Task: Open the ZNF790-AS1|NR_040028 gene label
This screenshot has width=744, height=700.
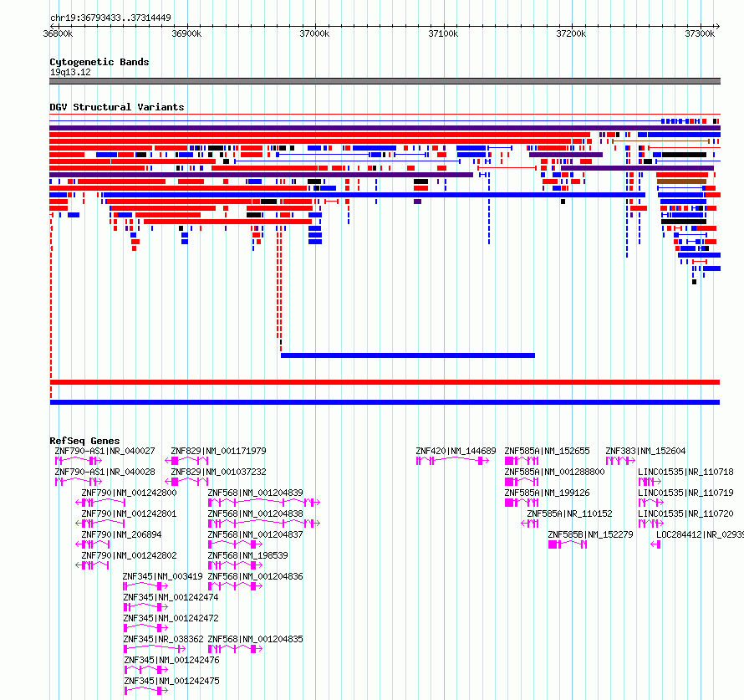Action: pos(104,472)
